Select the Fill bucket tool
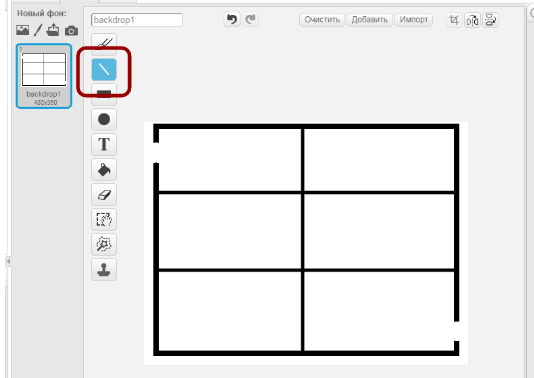Image resolution: width=534 pixels, height=378 pixels. coord(104,170)
